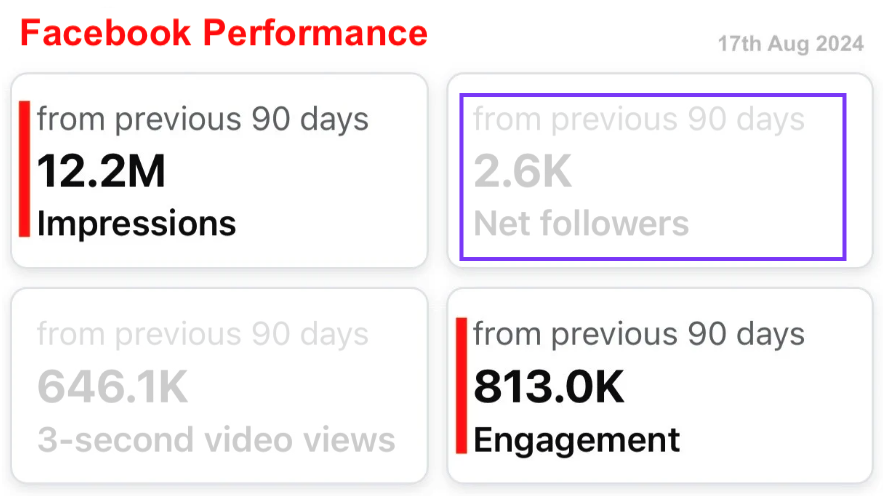Image resolution: width=883 pixels, height=496 pixels.
Task: Click the 17th Aug 2024 date
Action: pyautogui.click(x=791, y=44)
